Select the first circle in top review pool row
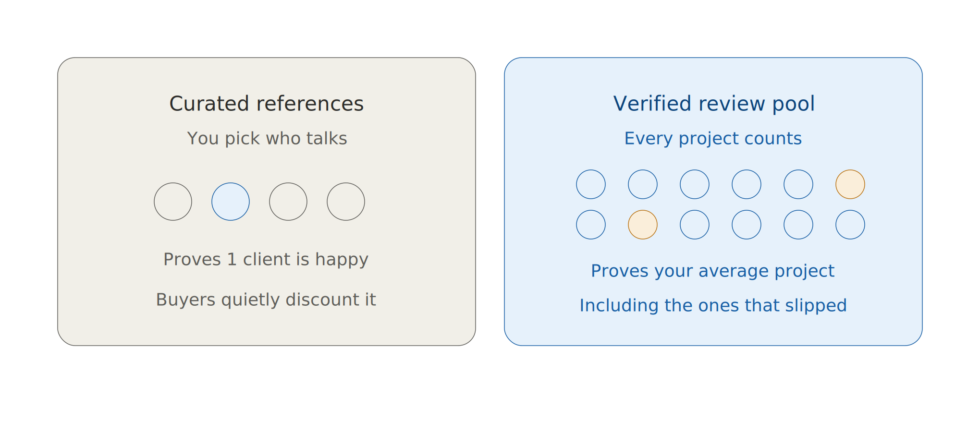 point(591,184)
